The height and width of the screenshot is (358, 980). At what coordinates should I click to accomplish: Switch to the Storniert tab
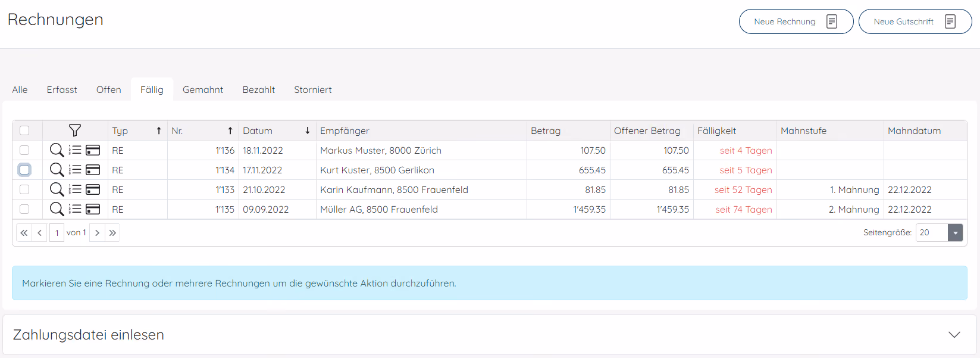point(313,89)
